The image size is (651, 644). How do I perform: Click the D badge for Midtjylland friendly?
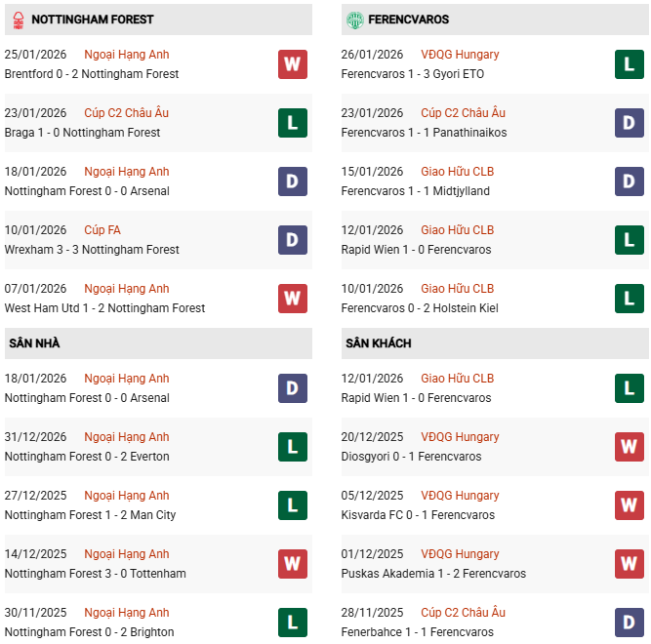tap(629, 181)
